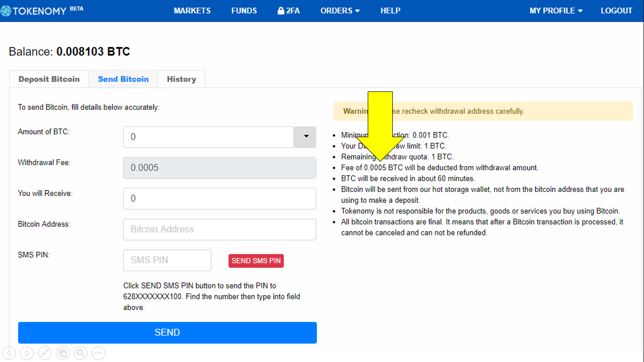Select the slideshow pen tool icon
The image size is (644, 362).
pyautogui.click(x=45, y=353)
